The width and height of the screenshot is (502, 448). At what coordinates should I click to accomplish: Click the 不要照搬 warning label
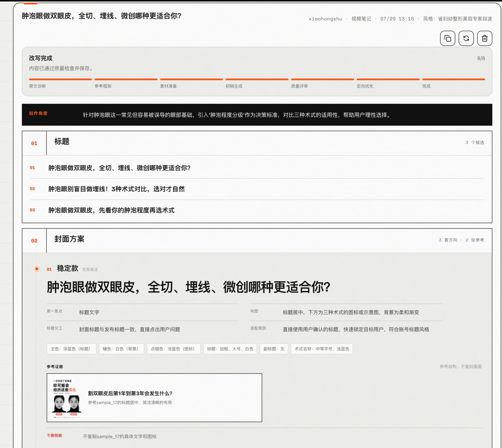[x=54, y=435]
